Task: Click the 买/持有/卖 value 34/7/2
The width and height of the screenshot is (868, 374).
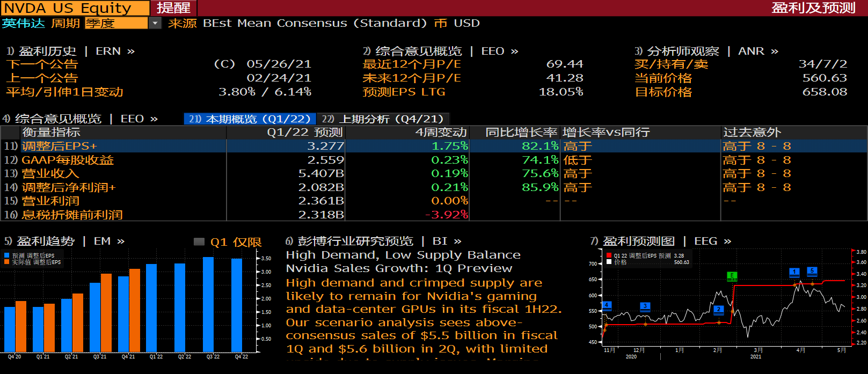Action: point(823,64)
